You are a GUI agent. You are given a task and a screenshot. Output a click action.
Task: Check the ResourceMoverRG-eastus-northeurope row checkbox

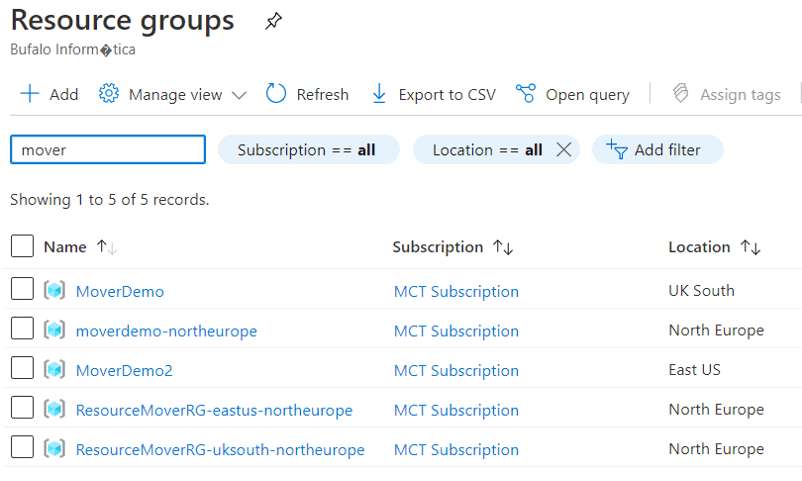click(x=23, y=407)
